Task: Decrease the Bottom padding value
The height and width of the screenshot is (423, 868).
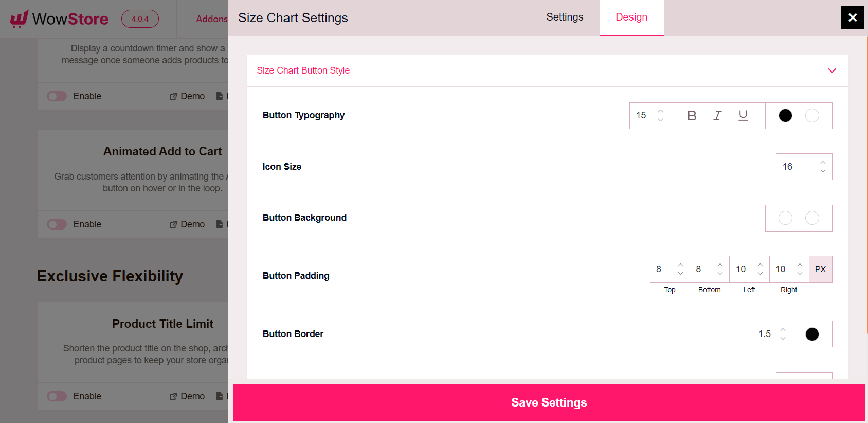Action: [720, 273]
